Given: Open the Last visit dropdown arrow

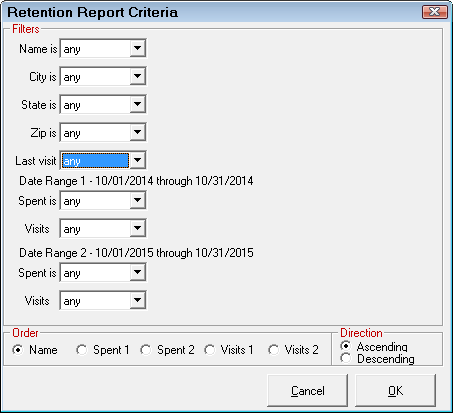Looking at the screenshot, I should [x=137, y=160].
